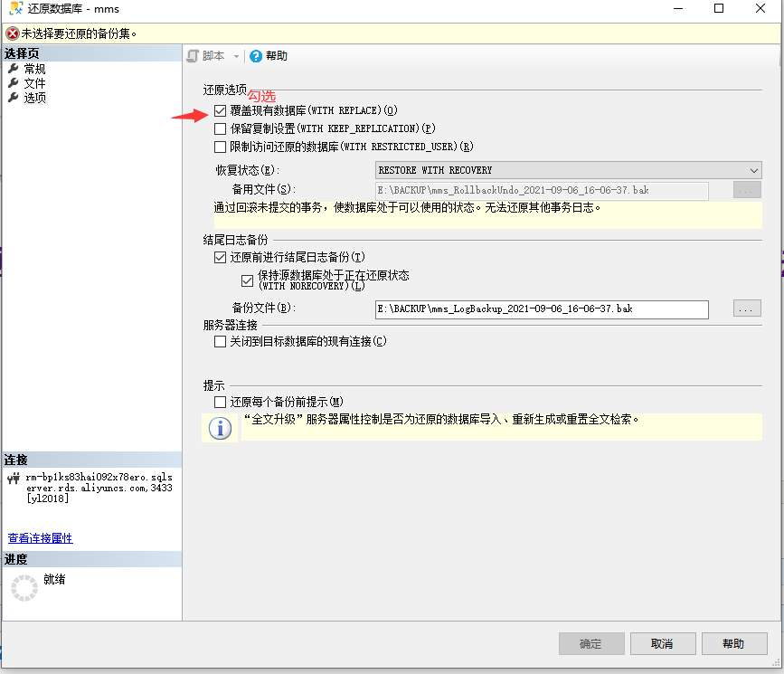
Task: Browse for 备份文件 with the ellipsis button
Action: pyautogui.click(x=747, y=309)
